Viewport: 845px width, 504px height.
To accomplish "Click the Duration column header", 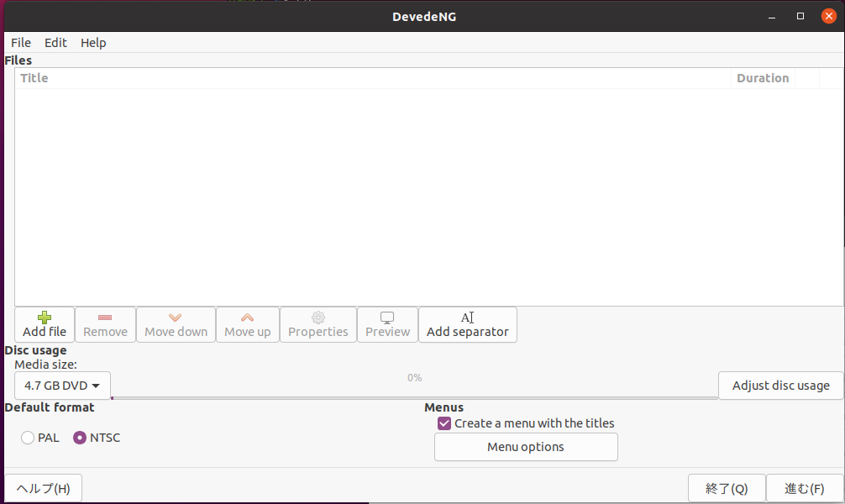I will (763, 78).
